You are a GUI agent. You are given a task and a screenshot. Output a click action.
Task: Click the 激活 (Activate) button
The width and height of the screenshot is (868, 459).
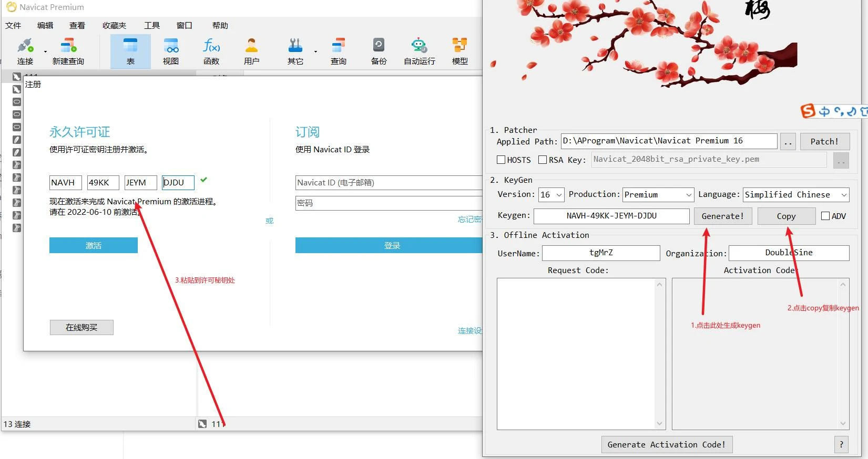[94, 245]
